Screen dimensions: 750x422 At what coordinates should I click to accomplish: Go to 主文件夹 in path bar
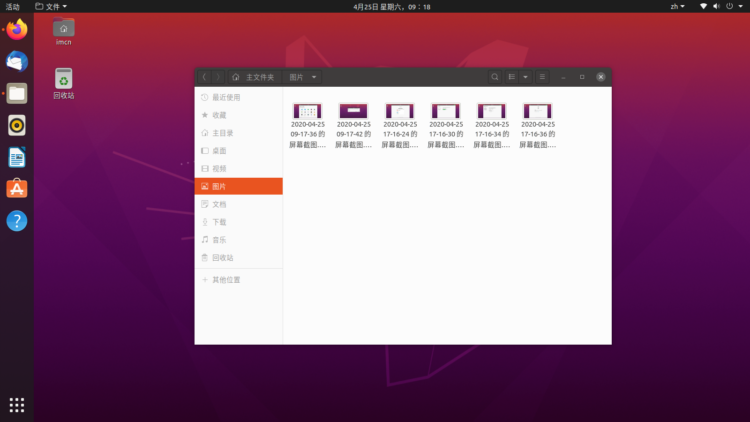pos(253,77)
